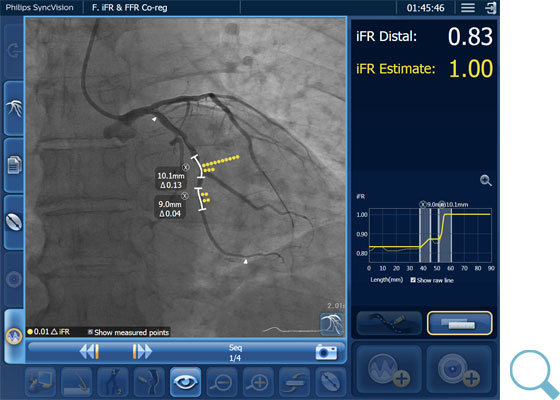This screenshot has height=400, width=560.
Task: Click the zoom in magnifier tool
Action: pyautogui.click(x=258, y=382)
